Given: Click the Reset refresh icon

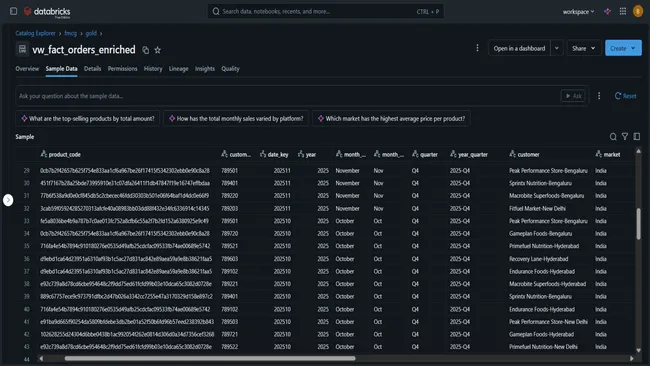Looking at the screenshot, I should pyautogui.click(x=618, y=96).
